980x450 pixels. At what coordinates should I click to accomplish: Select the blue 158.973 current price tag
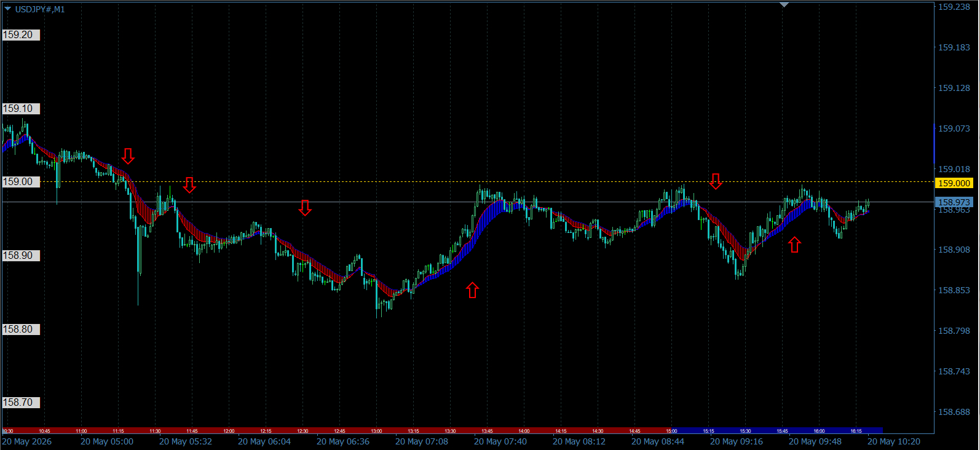(x=954, y=202)
